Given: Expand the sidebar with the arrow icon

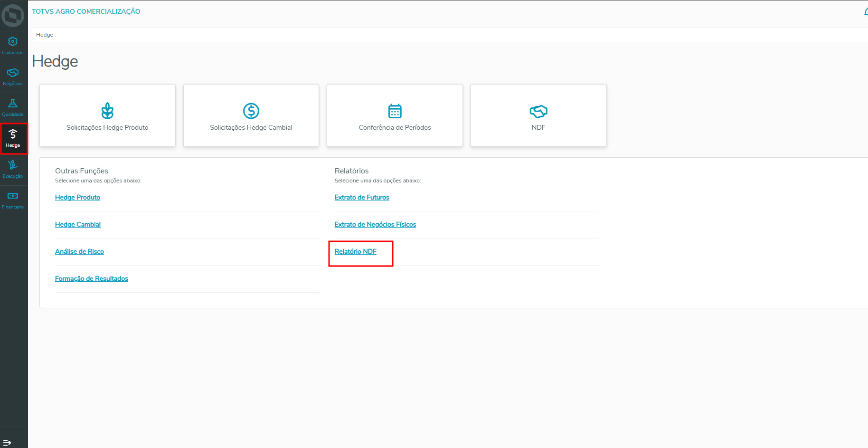Looking at the screenshot, I should pos(7,442).
